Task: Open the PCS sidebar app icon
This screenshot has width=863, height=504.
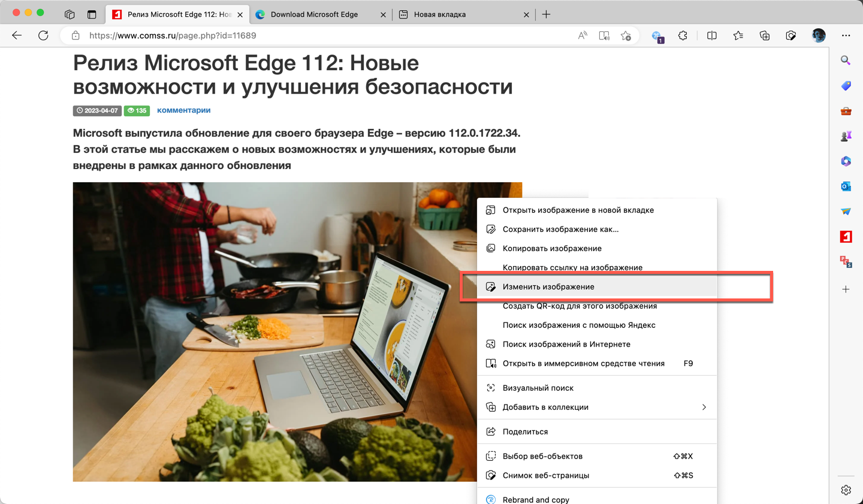Action: click(x=846, y=262)
